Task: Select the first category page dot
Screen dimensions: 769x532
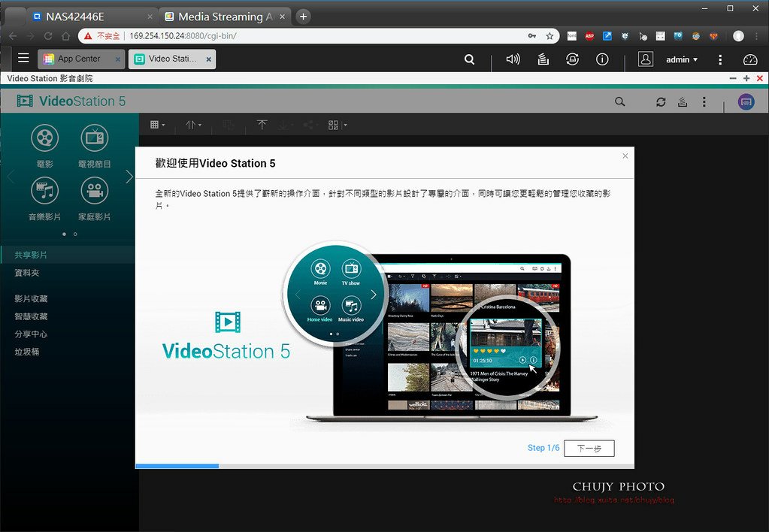Action: point(64,234)
